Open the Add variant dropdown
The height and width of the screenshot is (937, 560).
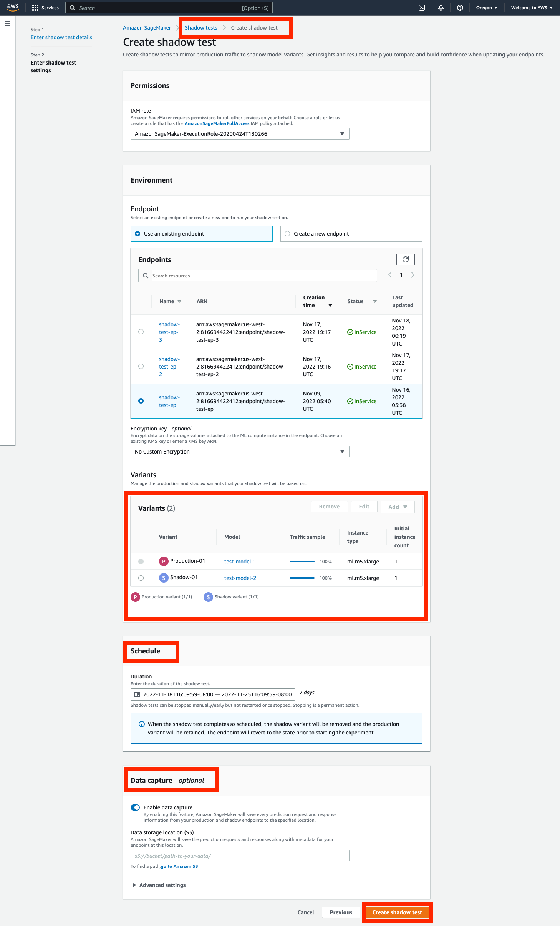pos(398,507)
